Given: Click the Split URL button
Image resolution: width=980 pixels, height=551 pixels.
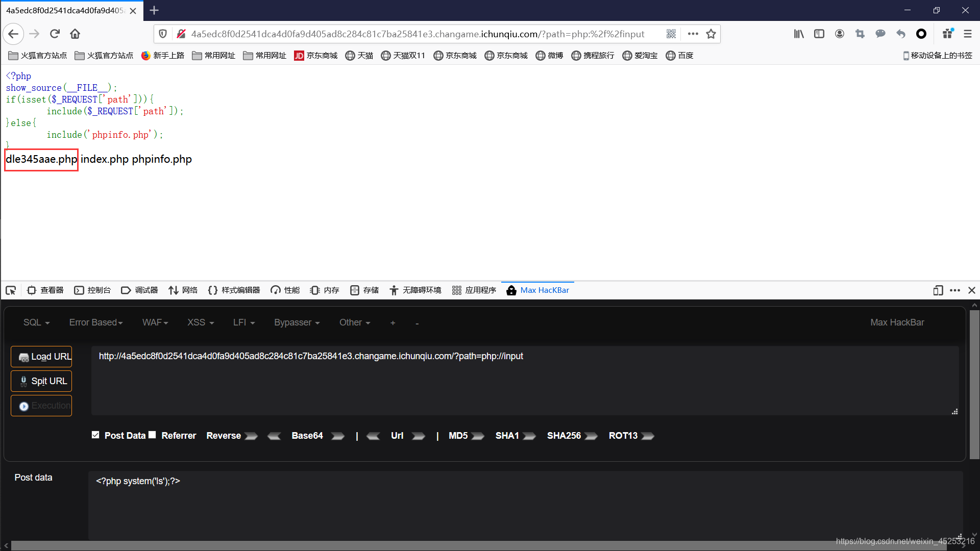Looking at the screenshot, I should point(41,381).
